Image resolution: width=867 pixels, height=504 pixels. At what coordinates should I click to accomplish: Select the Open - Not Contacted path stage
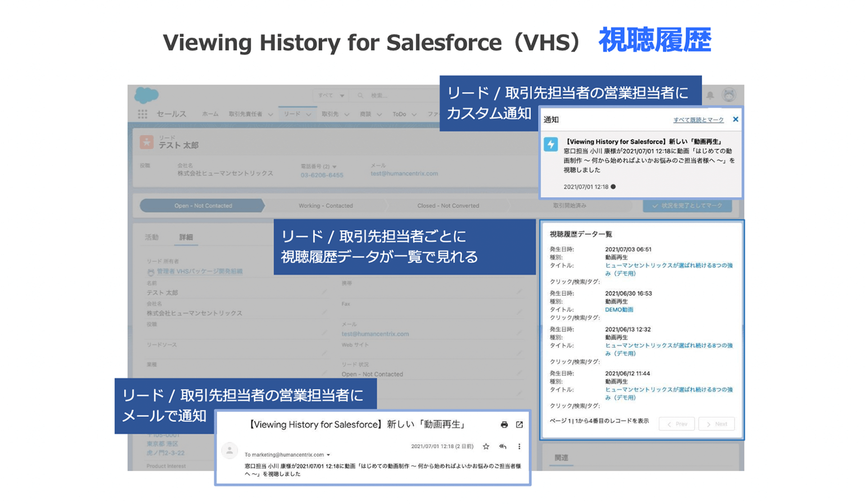(x=203, y=206)
